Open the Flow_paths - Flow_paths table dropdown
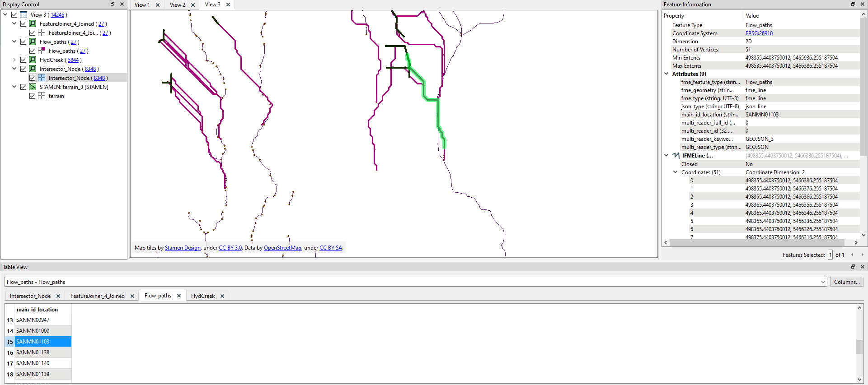The height and width of the screenshot is (385, 868). tap(823, 282)
